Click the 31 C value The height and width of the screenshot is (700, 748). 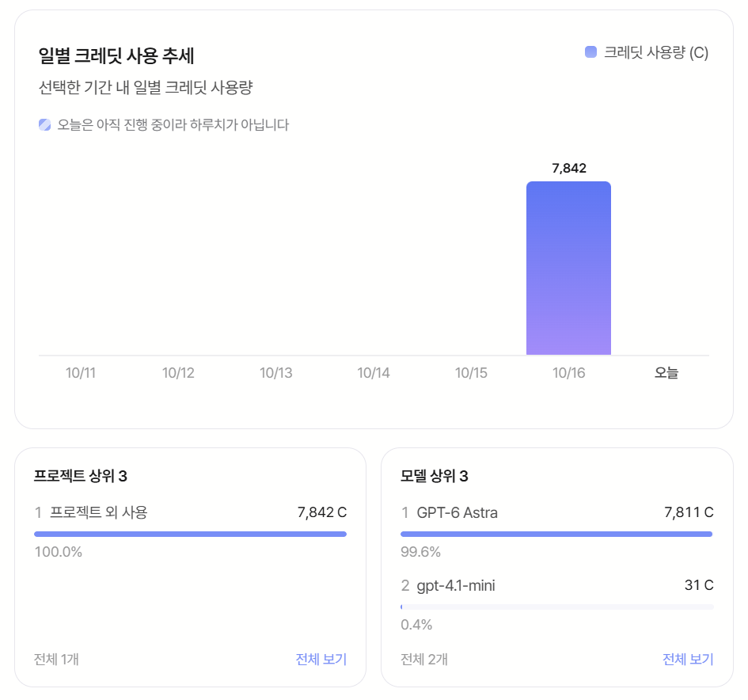click(699, 585)
